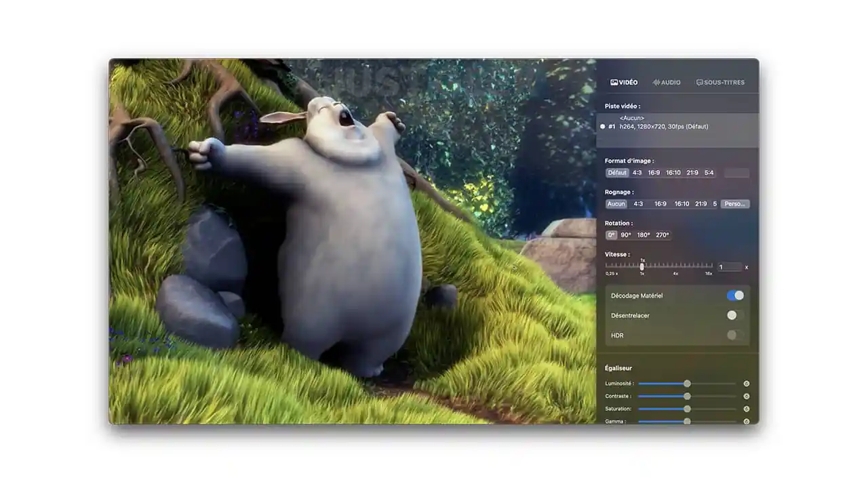Set Rognage crop to 16:10
Image resolution: width=868 pixels, height=488 pixels.
coord(682,204)
